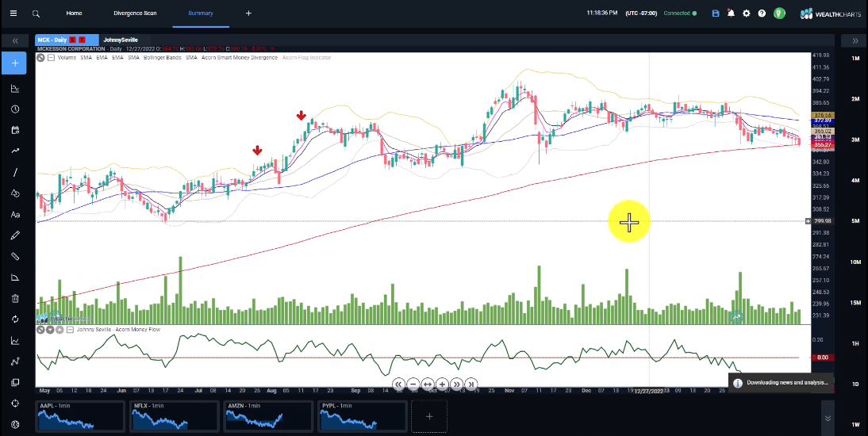Screen dimensions: 868x436
Task: Open the help question mark icon
Action: tap(762, 13)
